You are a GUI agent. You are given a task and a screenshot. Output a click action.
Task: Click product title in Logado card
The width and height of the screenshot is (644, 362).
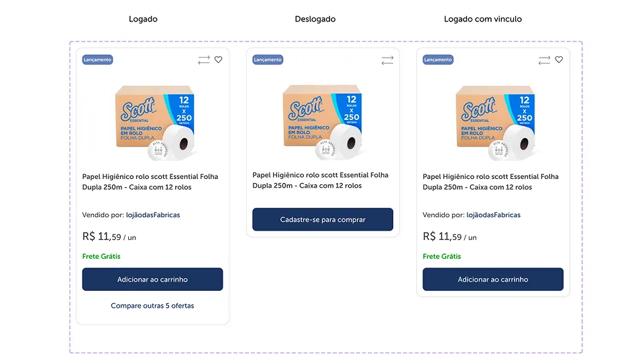[150, 182]
